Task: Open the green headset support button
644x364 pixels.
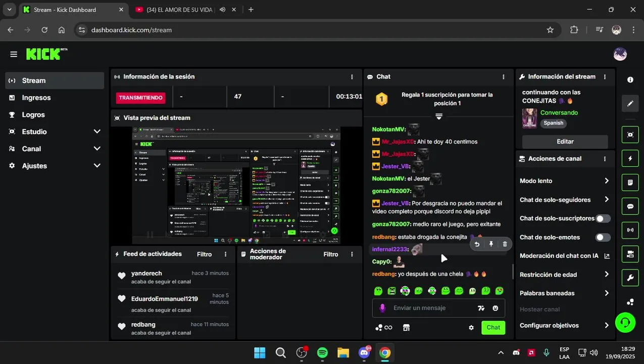Action: pyautogui.click(x=625, y=322)
